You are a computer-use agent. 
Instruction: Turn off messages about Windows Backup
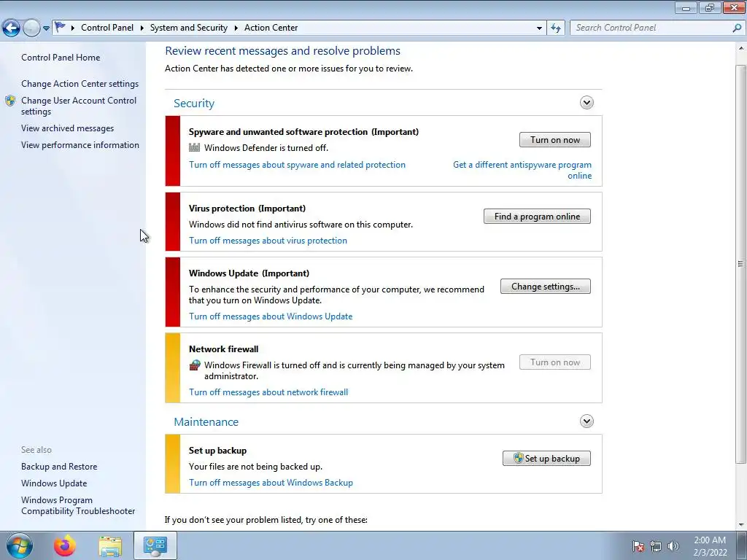click(x=271, y=483)
